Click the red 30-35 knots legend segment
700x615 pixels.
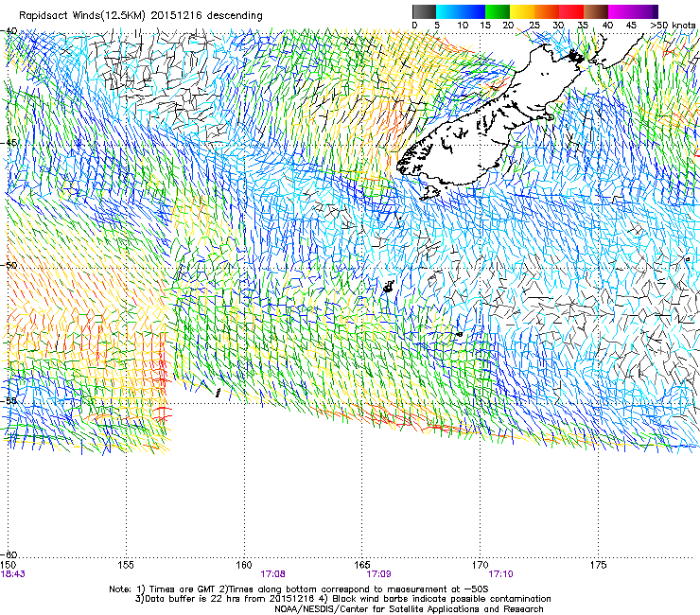pos(571,11)
